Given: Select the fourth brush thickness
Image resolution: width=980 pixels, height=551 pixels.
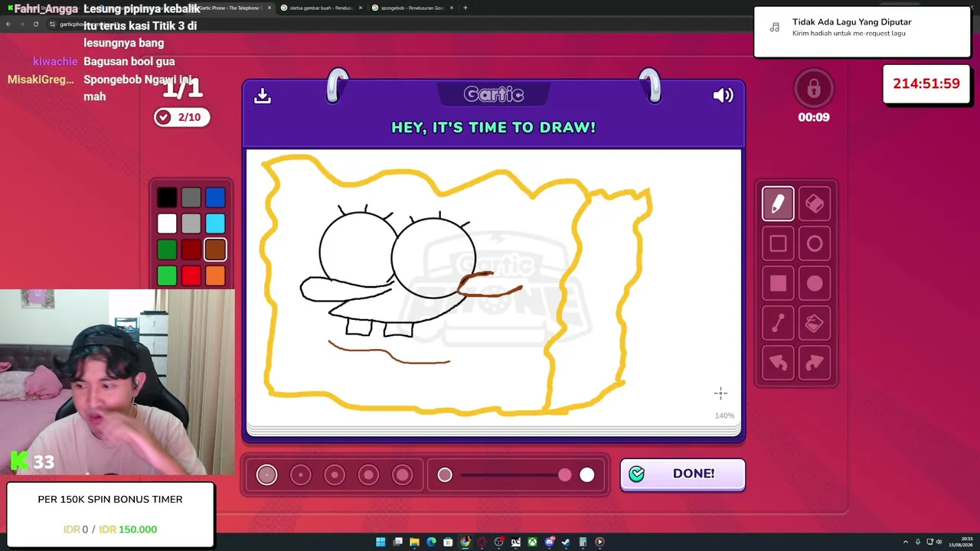Looking at the screenshot, I should click(x=368, y=475).
